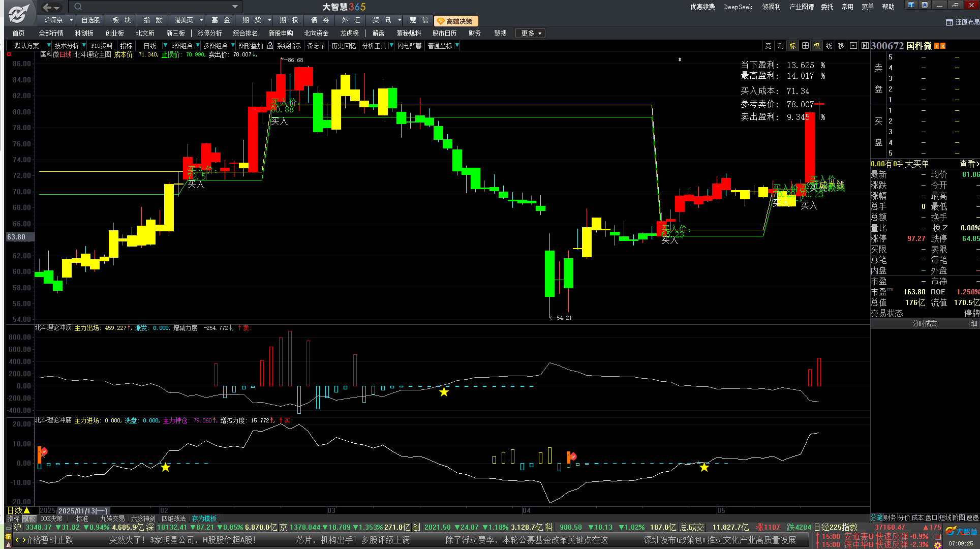980x549 pixels.
Task: Click the 还原布局 layout icon
Action: click(x=949, y=22)
